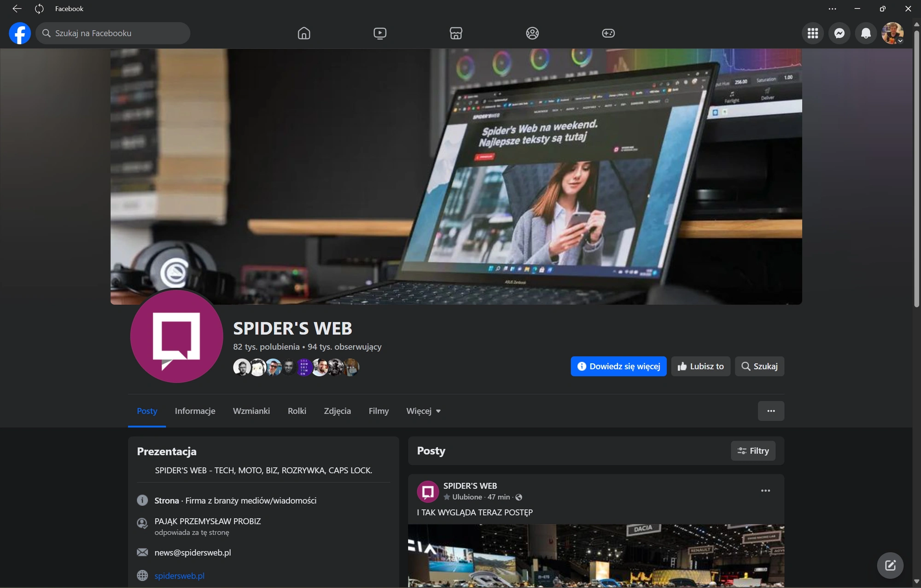Click the first friend avatar under followers
Viewport: 921px width, 588px height.
[242, 367]
